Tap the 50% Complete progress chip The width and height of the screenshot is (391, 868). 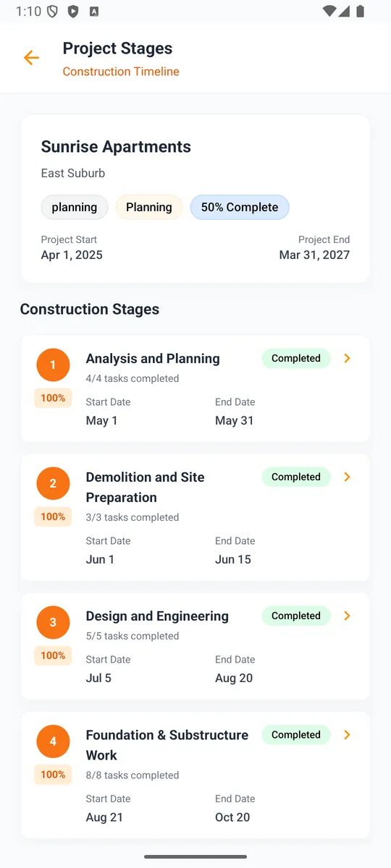pyautogui.click(x=240, y=207)
